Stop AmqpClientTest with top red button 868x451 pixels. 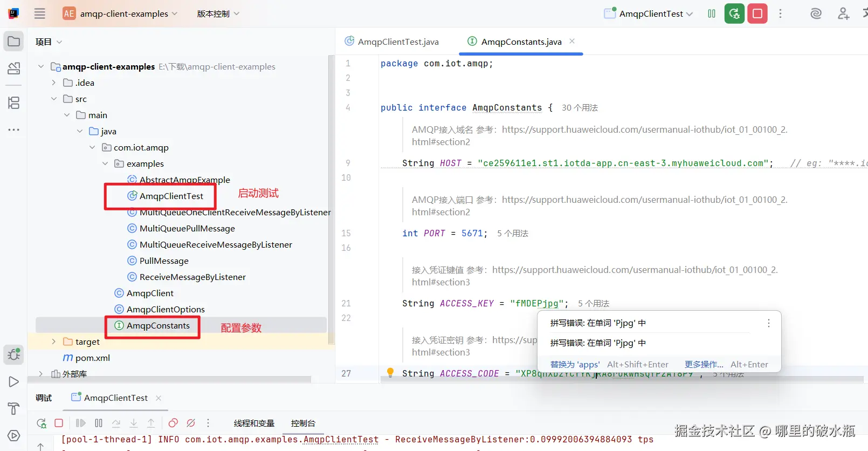[x=757, y=13]
